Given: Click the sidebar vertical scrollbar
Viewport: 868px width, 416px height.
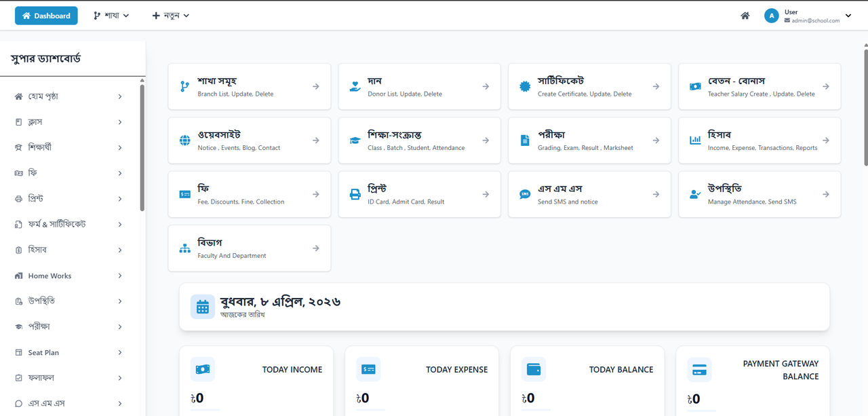Looking at the screenshot, I should 142,147.
